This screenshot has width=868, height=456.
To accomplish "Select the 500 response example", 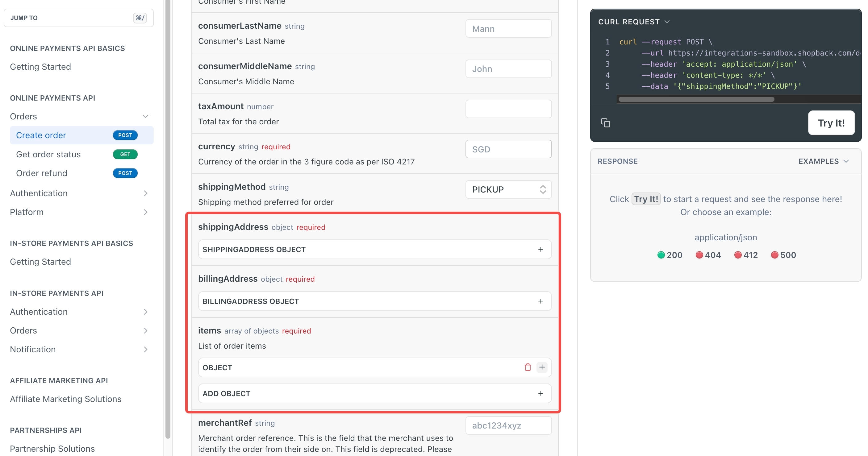I will point(783,255).
